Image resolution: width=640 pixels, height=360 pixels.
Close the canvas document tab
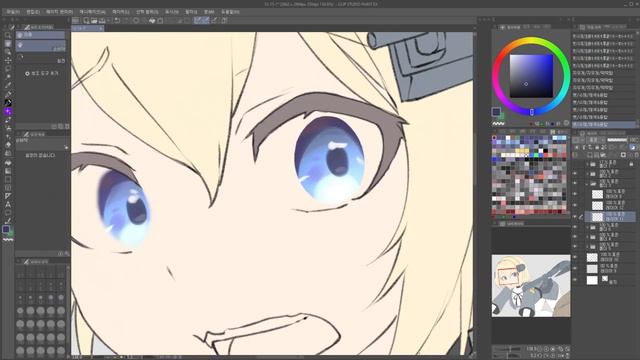[101, 28]
